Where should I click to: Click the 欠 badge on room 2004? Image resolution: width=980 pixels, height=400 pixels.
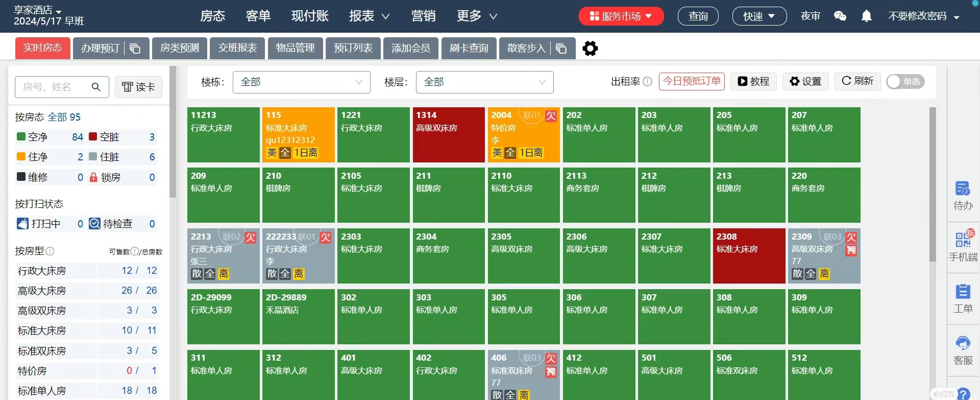pos(551,116)
